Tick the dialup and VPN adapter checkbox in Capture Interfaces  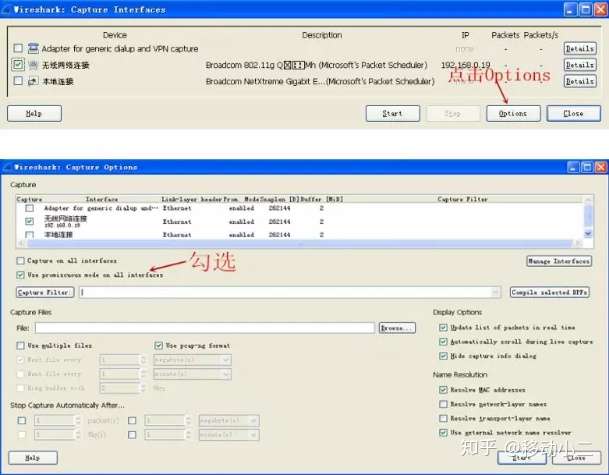(18, 49)
